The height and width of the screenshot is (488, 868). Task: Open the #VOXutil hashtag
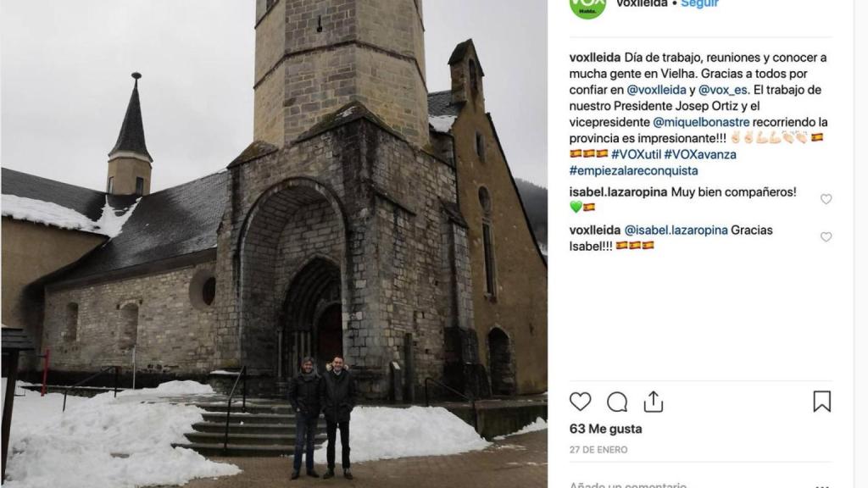coord(636,154)
